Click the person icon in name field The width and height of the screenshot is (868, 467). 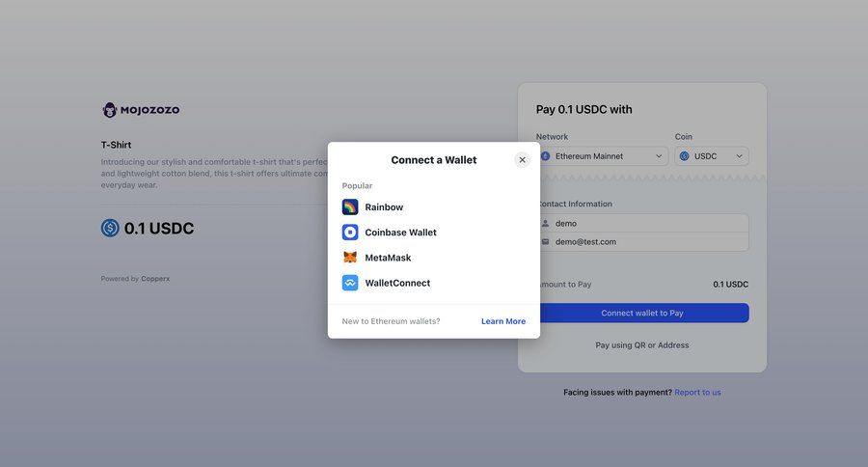coord(545,223)
